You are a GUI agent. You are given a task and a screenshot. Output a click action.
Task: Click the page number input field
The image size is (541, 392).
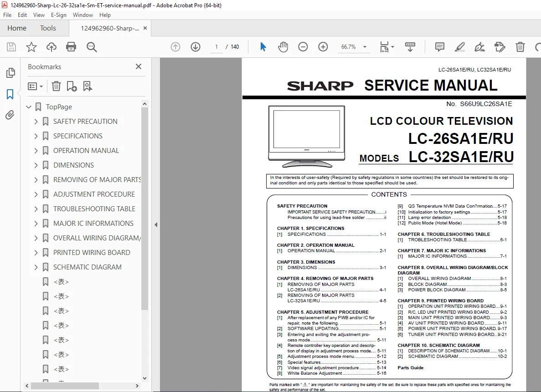click(216, 47)
